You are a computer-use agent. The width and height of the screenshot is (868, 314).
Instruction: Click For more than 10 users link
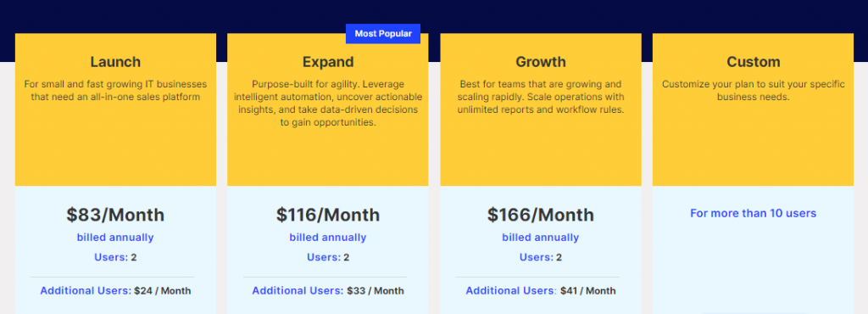(754, 213)
